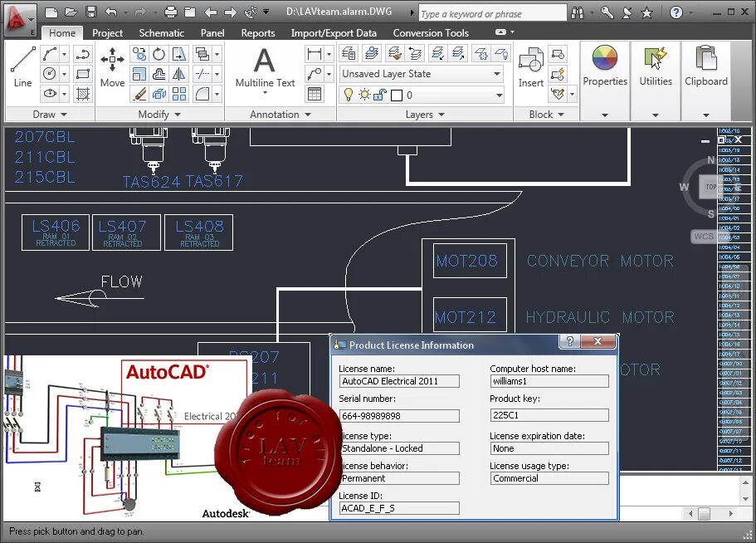Activate the Array tool

click(179, 94)
